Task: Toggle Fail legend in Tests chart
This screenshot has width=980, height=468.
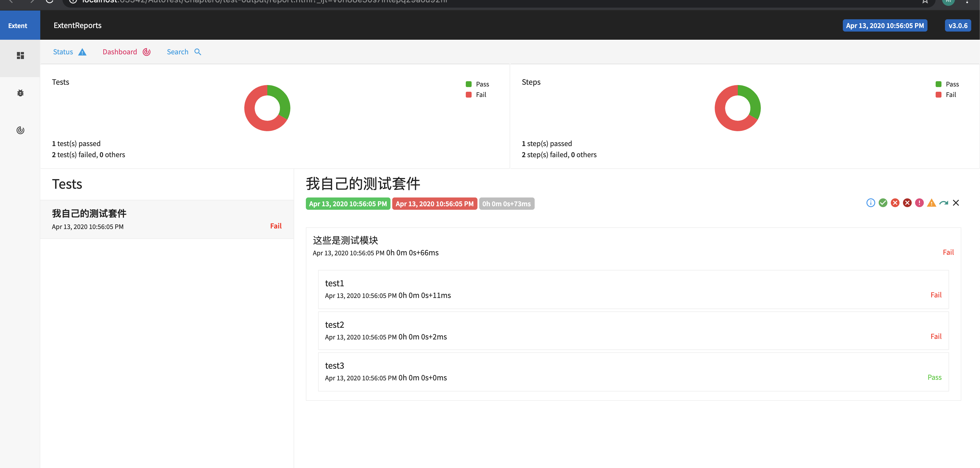Action: coord(475,95)
